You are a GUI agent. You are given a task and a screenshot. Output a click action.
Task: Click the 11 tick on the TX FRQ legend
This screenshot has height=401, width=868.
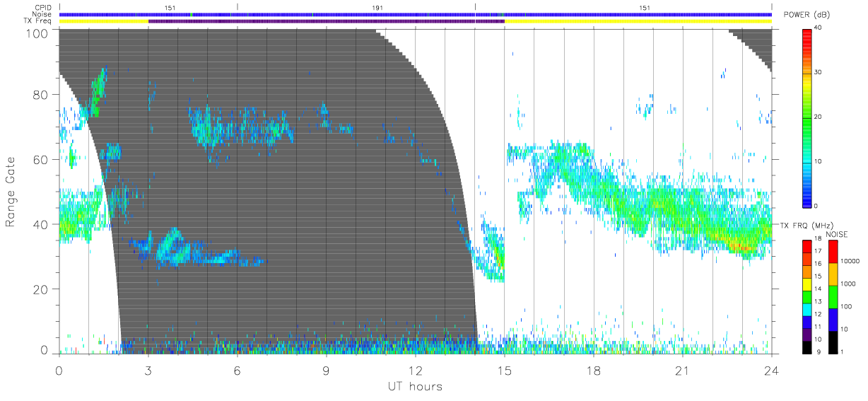(819, 327)
